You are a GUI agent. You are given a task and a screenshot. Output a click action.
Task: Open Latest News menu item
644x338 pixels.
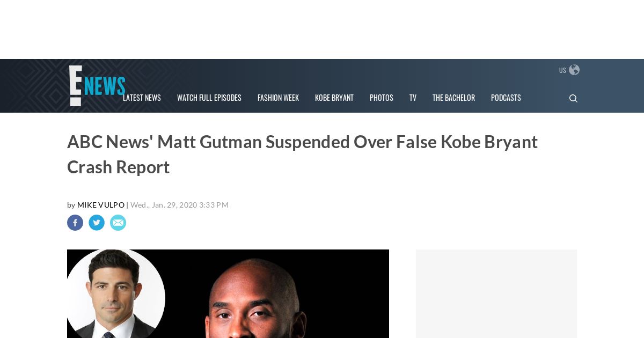[142, 98]
